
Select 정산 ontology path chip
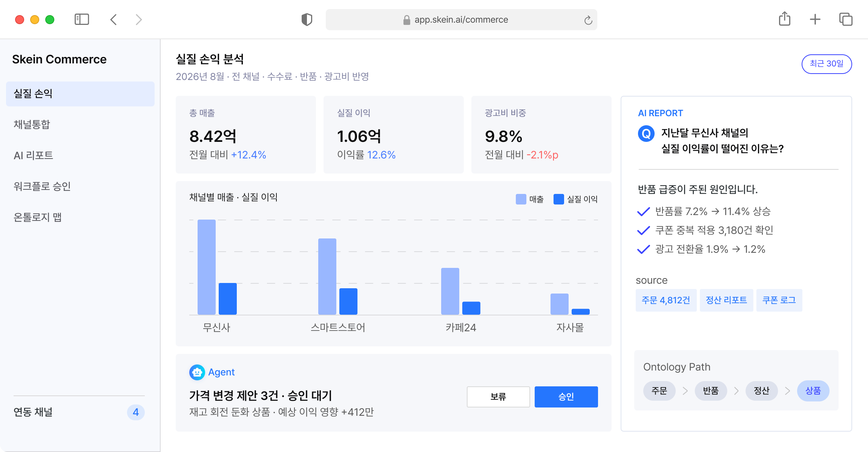click(x=762, y=391)
